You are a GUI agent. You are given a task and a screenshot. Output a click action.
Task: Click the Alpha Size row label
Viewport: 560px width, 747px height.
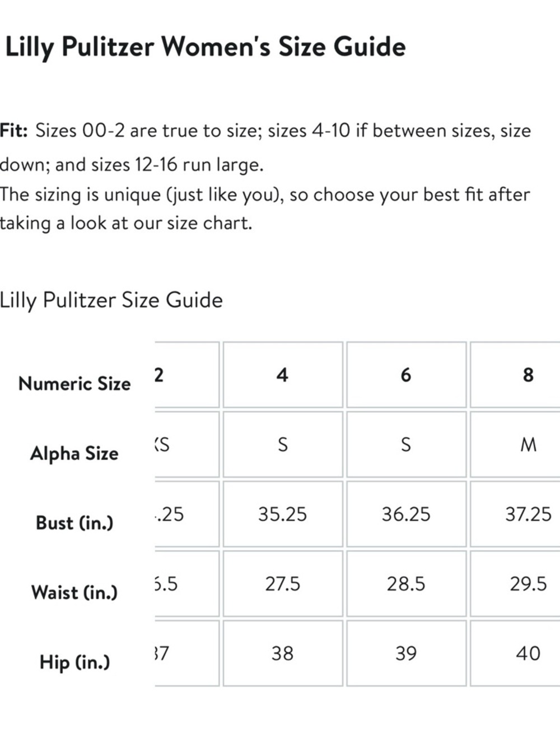pos(74,453)
